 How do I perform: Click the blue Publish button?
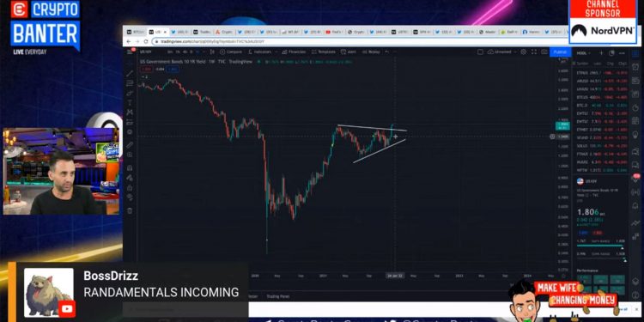(x=560, y=52)
